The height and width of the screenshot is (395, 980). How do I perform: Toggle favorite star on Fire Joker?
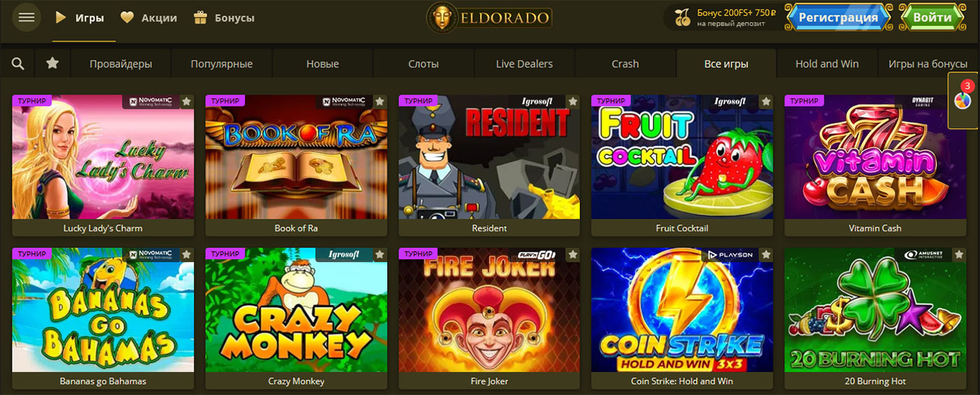pyautogui.click(x=573, y=255)
